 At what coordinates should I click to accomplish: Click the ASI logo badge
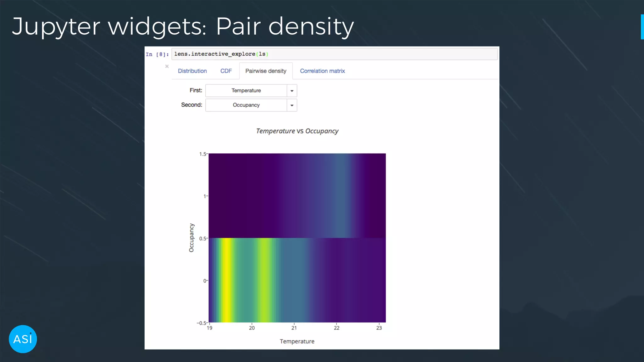(23, 339)
